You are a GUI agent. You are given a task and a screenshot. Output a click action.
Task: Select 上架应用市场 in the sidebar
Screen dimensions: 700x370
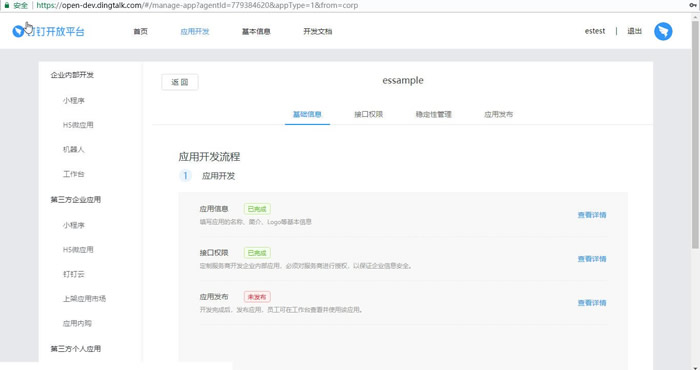[84, 299]
